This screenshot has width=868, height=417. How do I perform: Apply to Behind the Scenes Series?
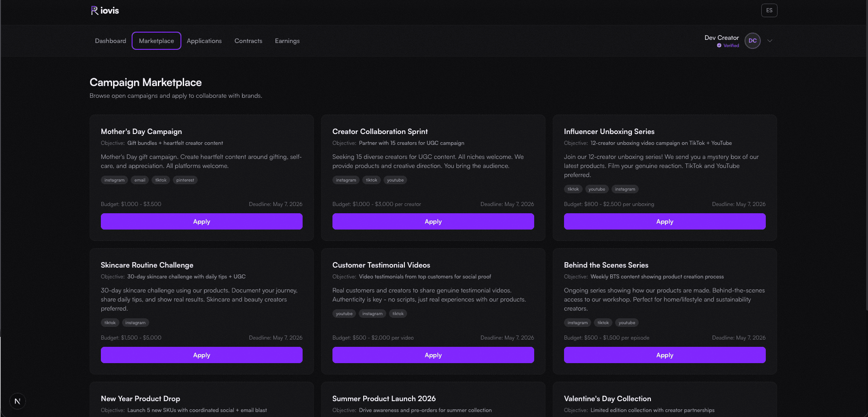pyautogui.click(x=665, y=355)
